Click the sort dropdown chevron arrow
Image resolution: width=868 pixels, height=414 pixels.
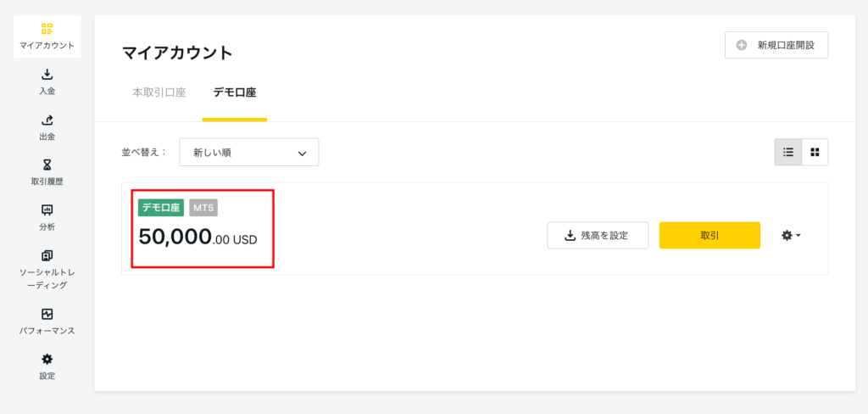(x=302, y=154)
